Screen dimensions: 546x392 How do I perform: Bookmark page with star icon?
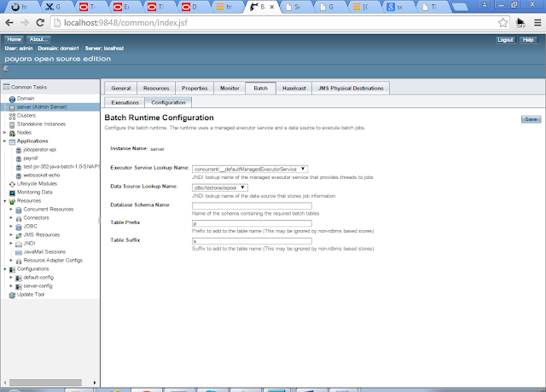pos(502,23)
